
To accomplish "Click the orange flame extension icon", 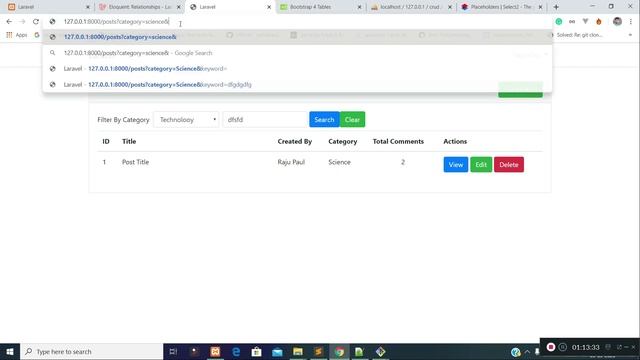I will click(598, 22).
